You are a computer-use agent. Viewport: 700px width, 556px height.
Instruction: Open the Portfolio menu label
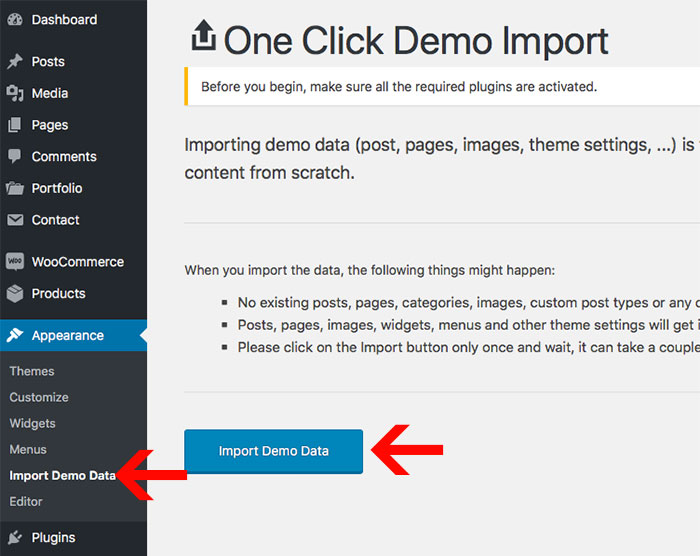coord(57,188)
